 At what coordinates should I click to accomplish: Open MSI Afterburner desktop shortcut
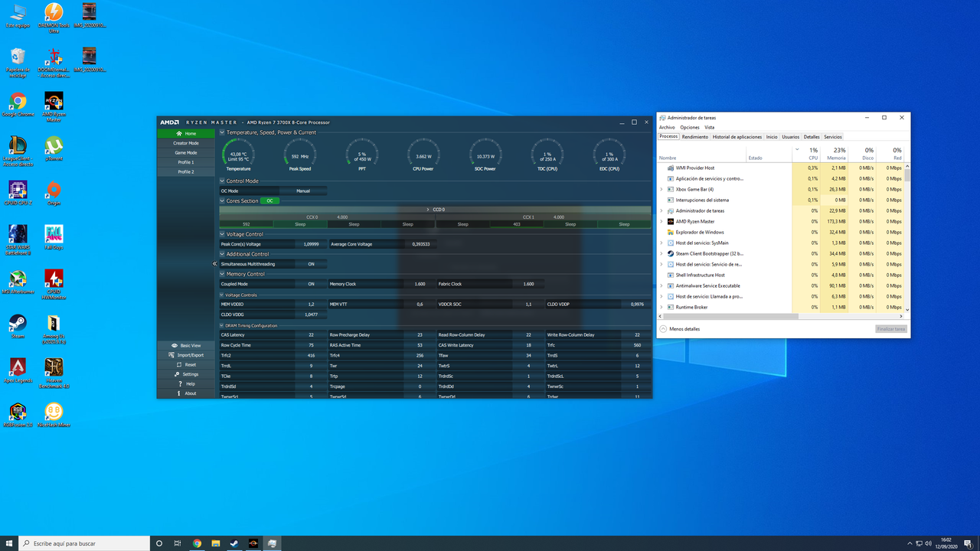18,282
